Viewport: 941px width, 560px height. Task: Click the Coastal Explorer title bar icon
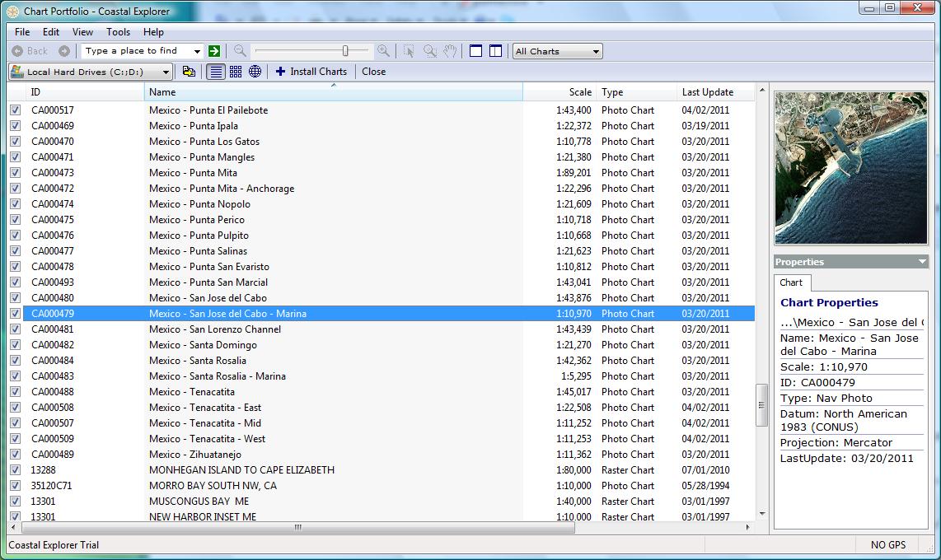tap(12, 12)
